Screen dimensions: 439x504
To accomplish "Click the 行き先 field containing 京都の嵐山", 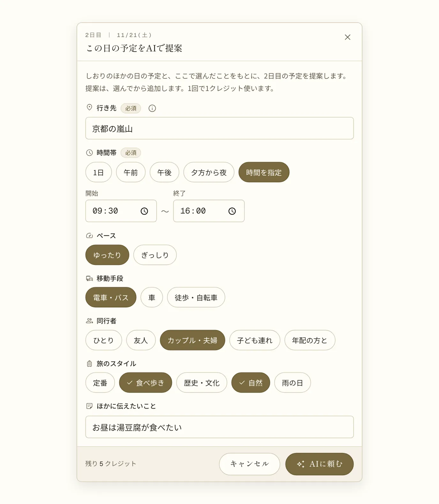I will [x=219, y=128].
